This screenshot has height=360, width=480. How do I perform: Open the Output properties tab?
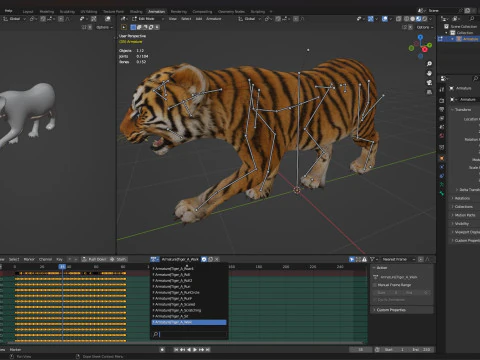tap(442, 109)
